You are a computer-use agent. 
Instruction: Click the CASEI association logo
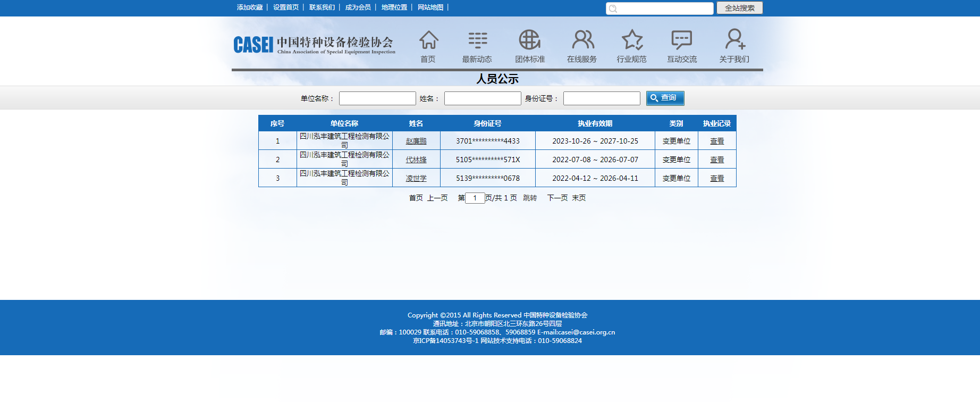coord(314,45)
